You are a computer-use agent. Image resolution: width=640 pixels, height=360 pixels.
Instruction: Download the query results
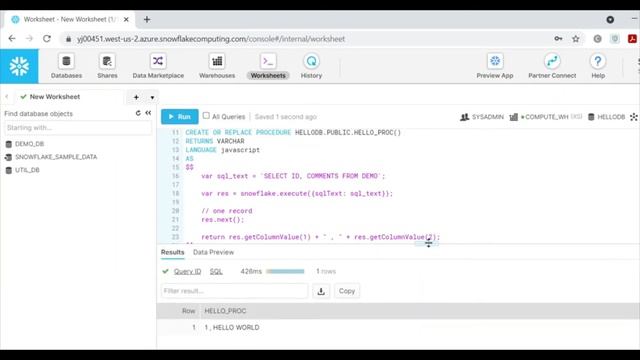pos(321,291)
